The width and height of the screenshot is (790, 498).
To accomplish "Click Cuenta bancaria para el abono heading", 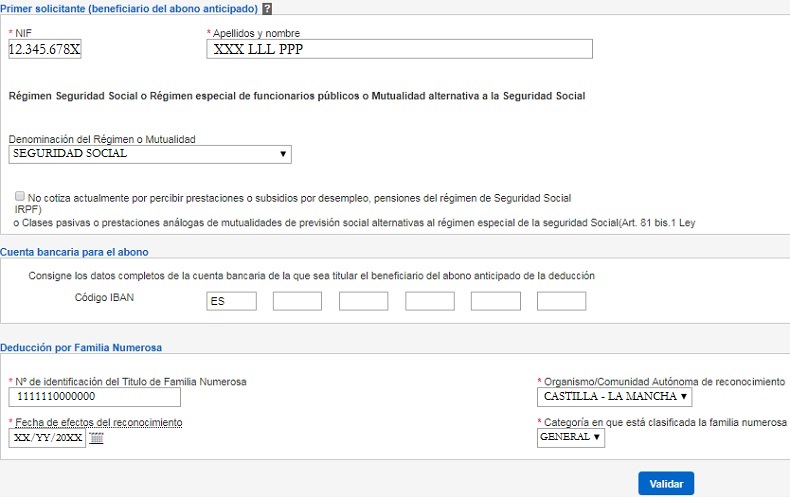I will click(74, 252).
